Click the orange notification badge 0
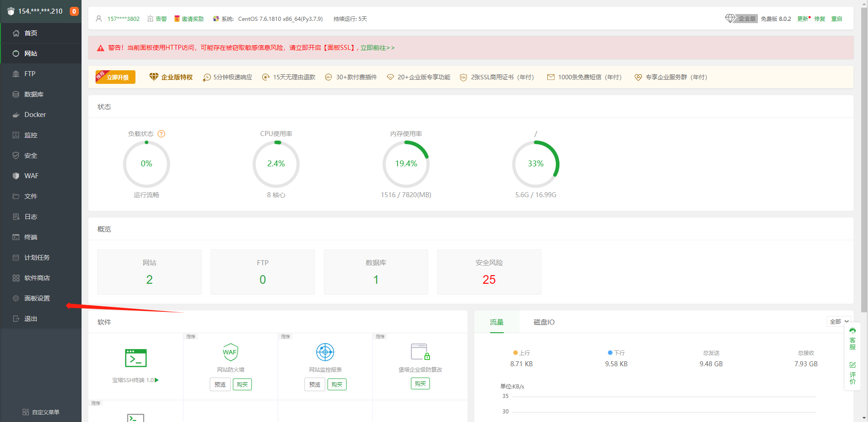 coord(74,11)
